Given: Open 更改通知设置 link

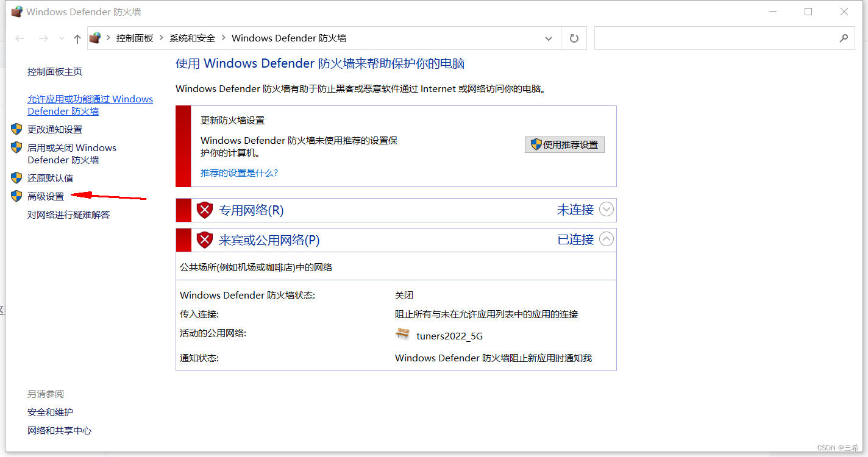Looking at the screenshot, I should [x=55, y=129].
